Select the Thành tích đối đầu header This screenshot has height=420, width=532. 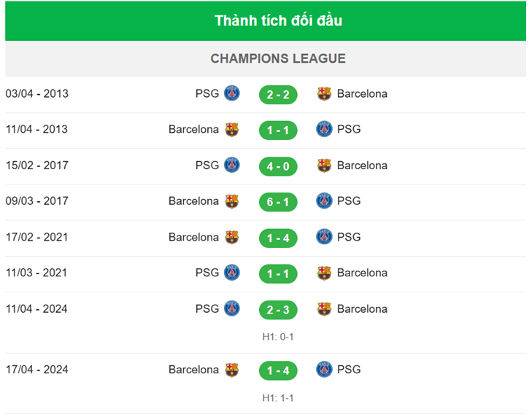[278, 20]
